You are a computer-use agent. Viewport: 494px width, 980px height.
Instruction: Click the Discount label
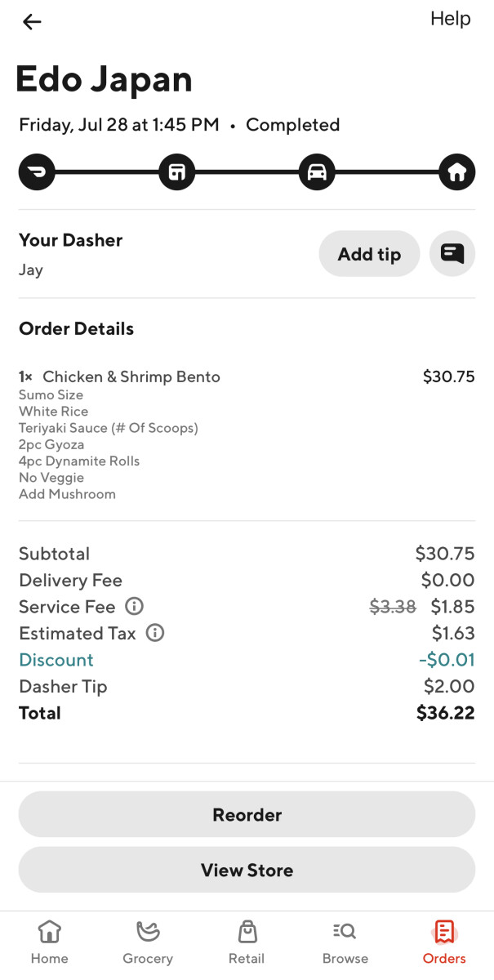pyautogui.click(x=56, y=660)
